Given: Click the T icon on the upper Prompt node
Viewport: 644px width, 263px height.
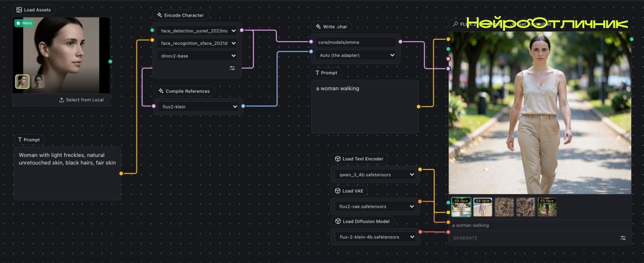Looking at the screenshot, I should point(317,73).
